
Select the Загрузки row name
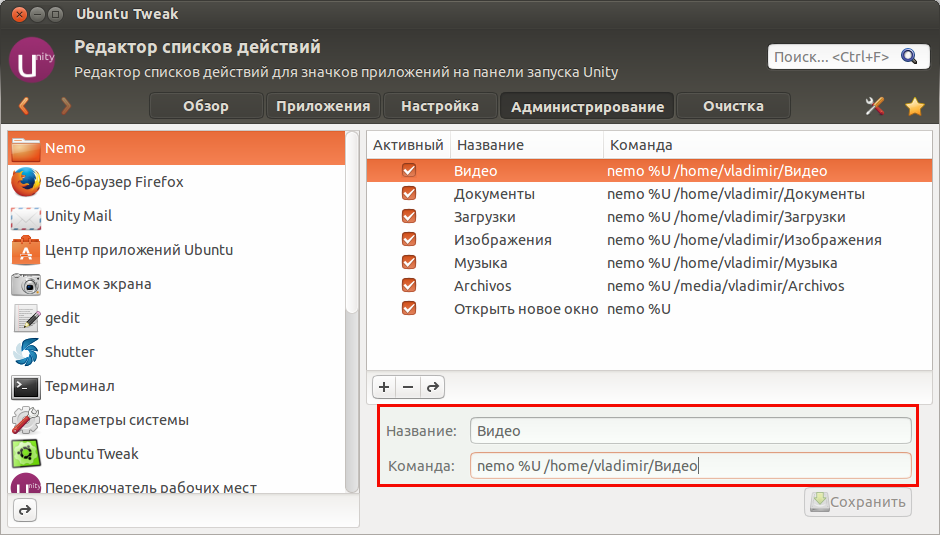click(484, 217)
